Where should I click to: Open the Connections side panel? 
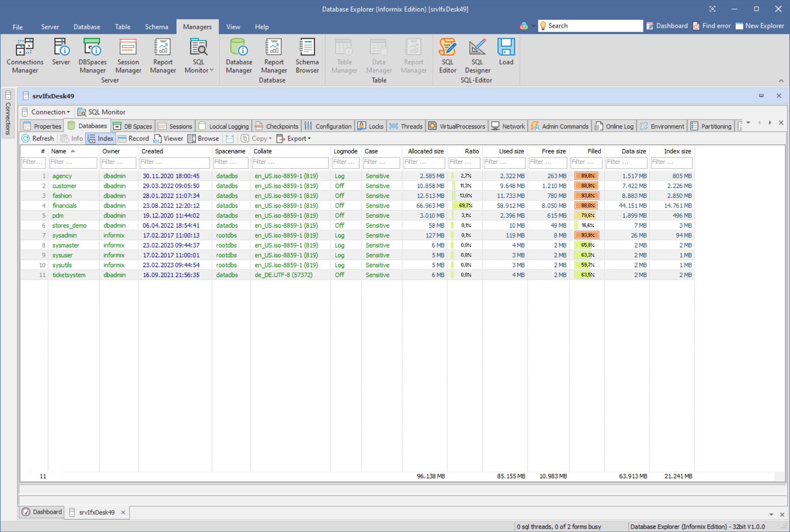coord(8,113)
